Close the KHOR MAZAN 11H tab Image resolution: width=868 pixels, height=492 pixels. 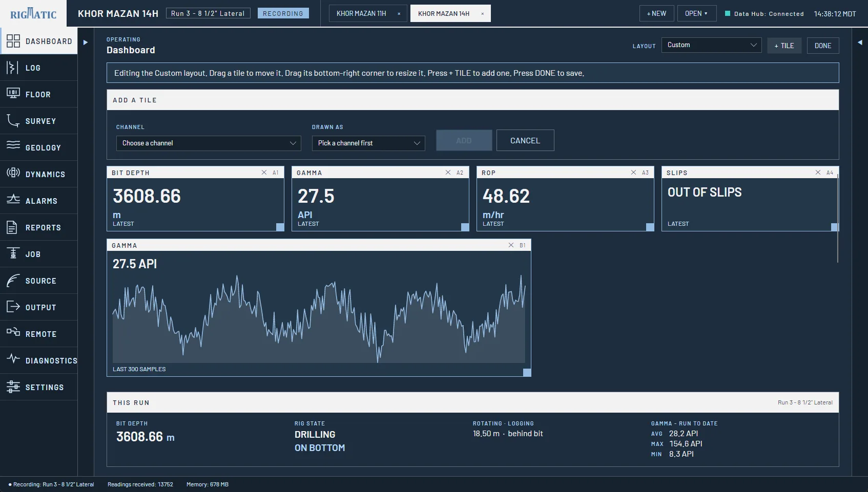coord(399,14)
